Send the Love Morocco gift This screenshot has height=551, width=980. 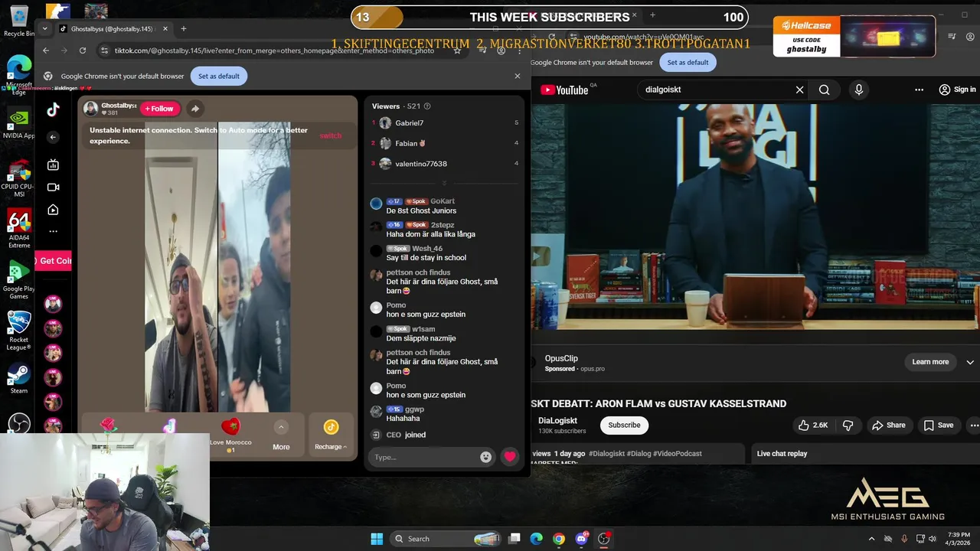(x=230, y=433)
